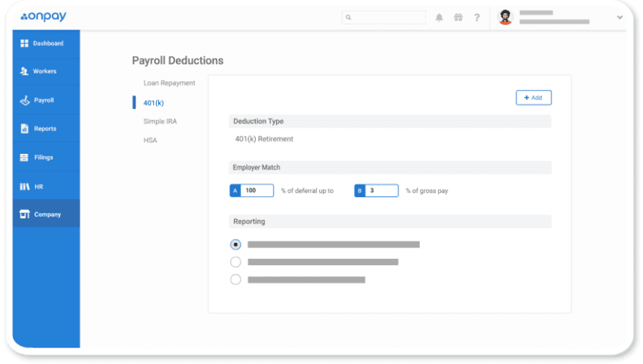Click the HR books icon
Image resolution: width=643 pixels, height=364 pixels.
[24, 187]
